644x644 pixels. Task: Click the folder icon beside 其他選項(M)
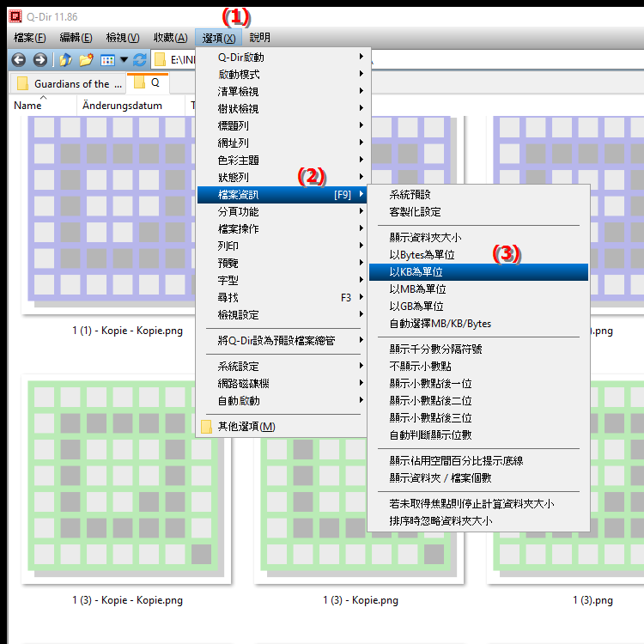pyautogui.click(x=207, y=426)
